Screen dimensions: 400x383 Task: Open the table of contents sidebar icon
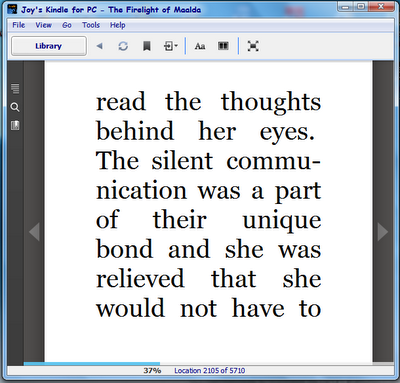point(15,88)
